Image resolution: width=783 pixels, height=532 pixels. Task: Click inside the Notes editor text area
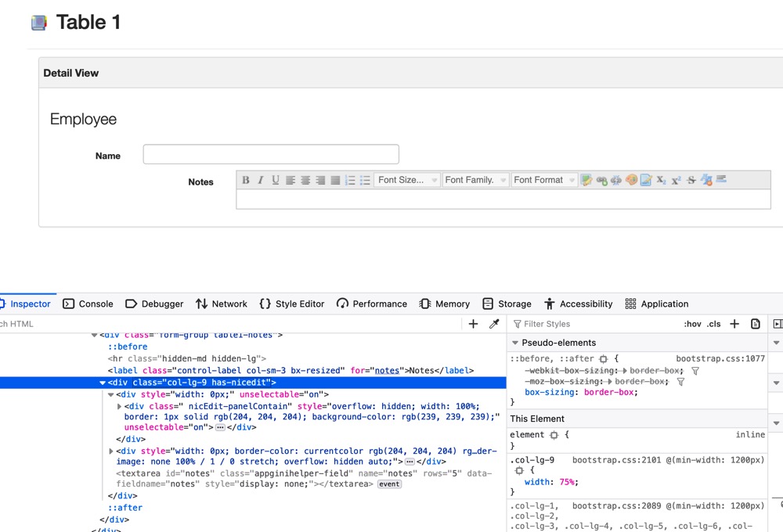[503, 199]
